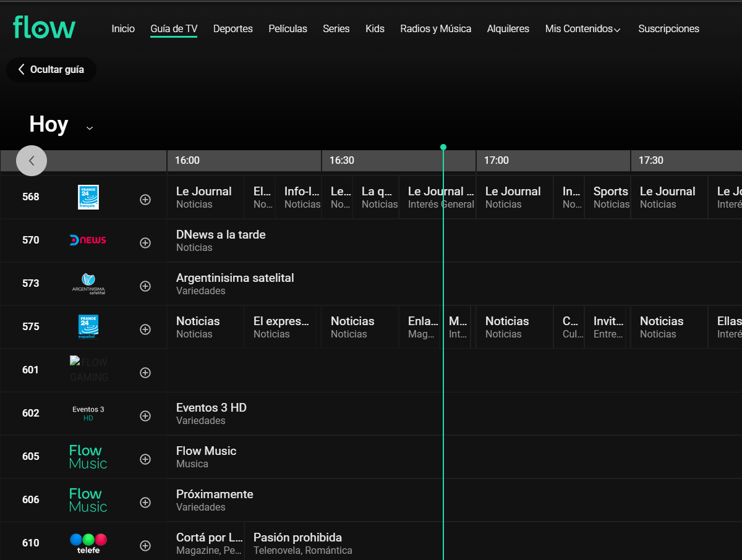Add channel 610 Telefe to favorites
The height and width of the screenshot is (560, 742).
click(145, 546)
